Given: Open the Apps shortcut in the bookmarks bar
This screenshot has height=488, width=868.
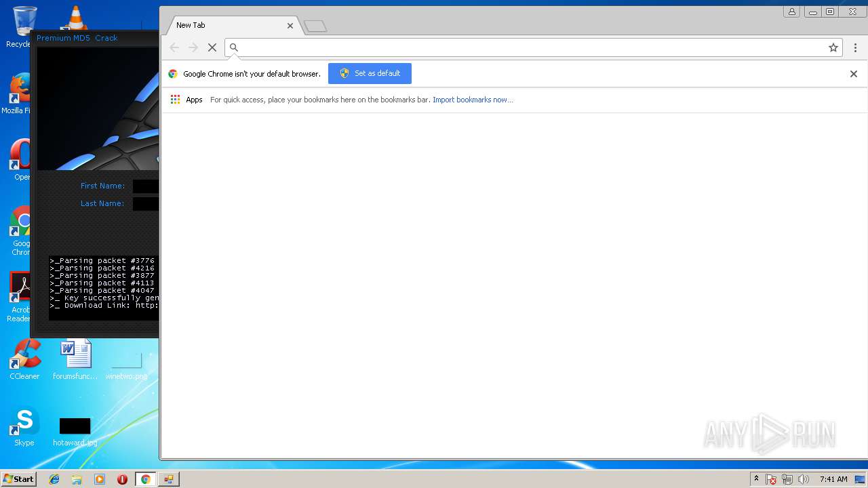Looking at the screenshot, I should (x=186, y=100).
